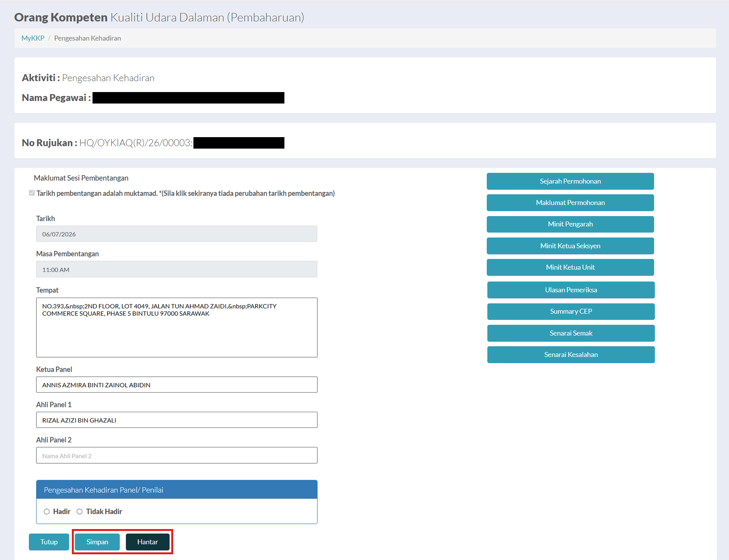Open Senarai Semak checklist

(571, 333)
